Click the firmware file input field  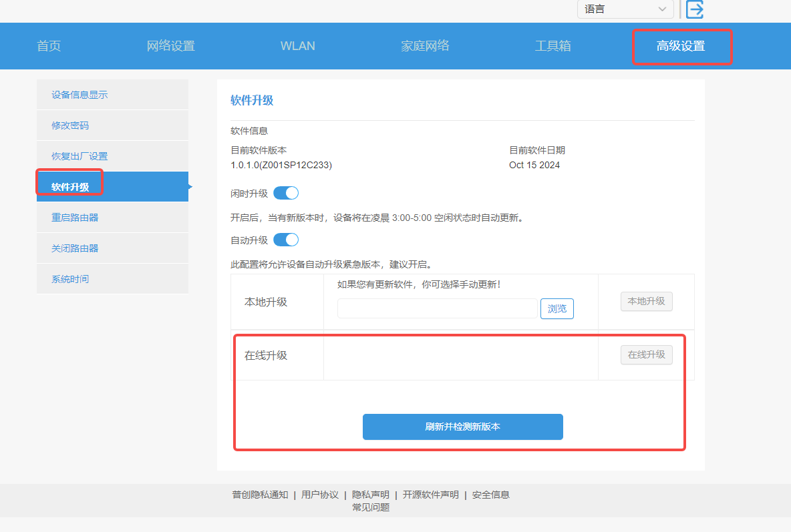(438, 308)
